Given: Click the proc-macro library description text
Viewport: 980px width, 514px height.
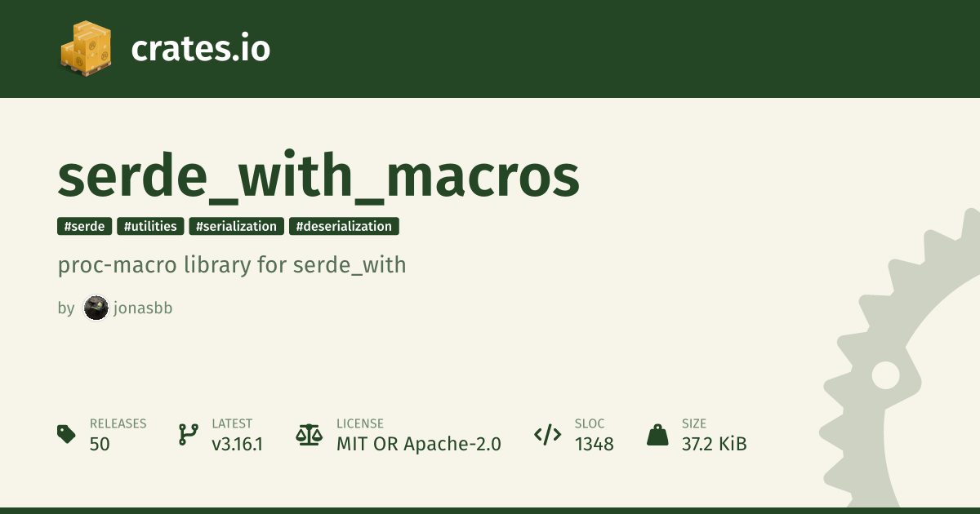Looking at the screenshot, I should (232, 265).
